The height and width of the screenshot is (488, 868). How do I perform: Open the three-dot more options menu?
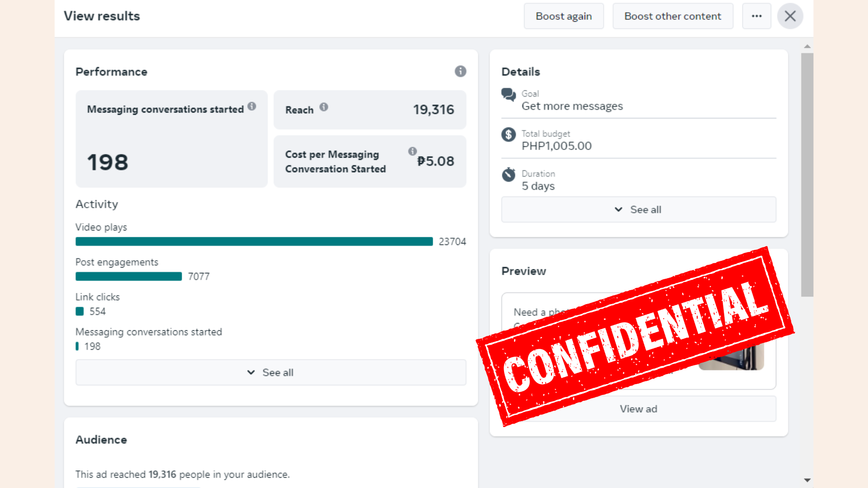pos(756,16)
